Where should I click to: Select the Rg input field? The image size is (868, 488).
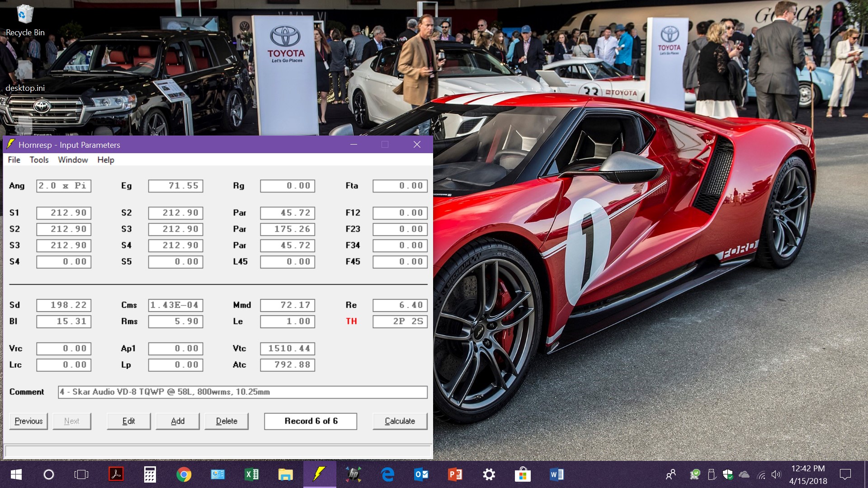pyautogui.click(x=288, y=186)
